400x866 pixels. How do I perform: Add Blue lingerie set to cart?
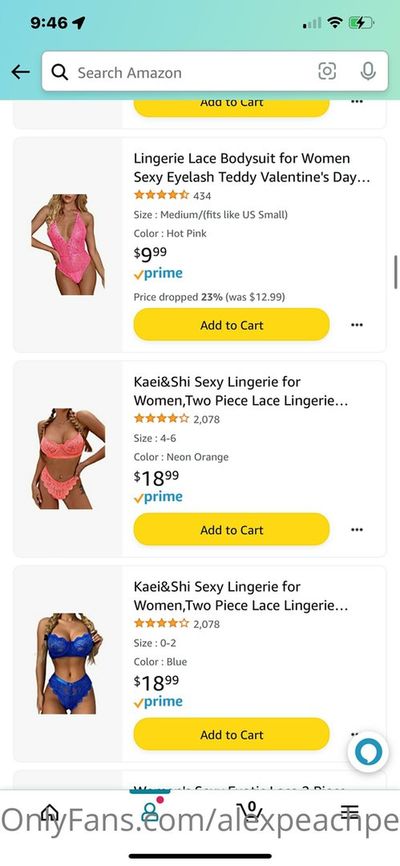click(x=231, y=735)
